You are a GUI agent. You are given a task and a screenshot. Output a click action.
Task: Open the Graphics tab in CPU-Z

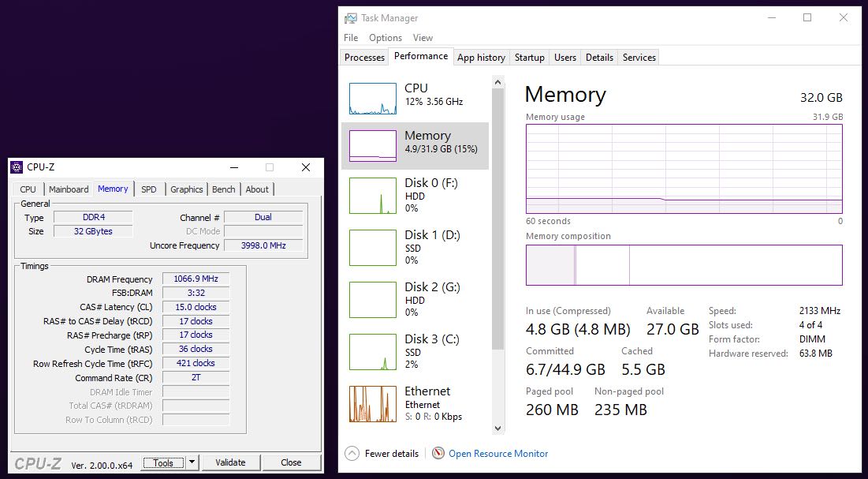187,189
